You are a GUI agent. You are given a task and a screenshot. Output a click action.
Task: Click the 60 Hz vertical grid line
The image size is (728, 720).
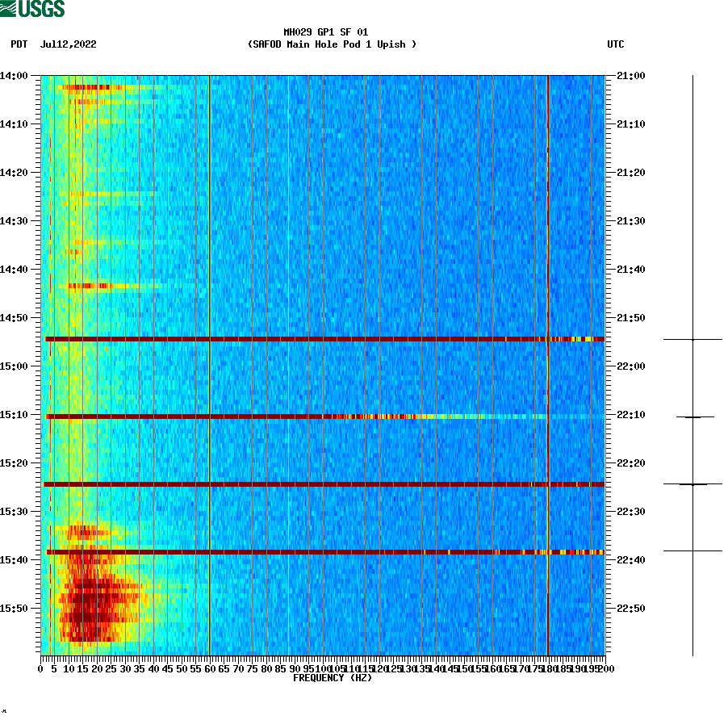[210, 363]
